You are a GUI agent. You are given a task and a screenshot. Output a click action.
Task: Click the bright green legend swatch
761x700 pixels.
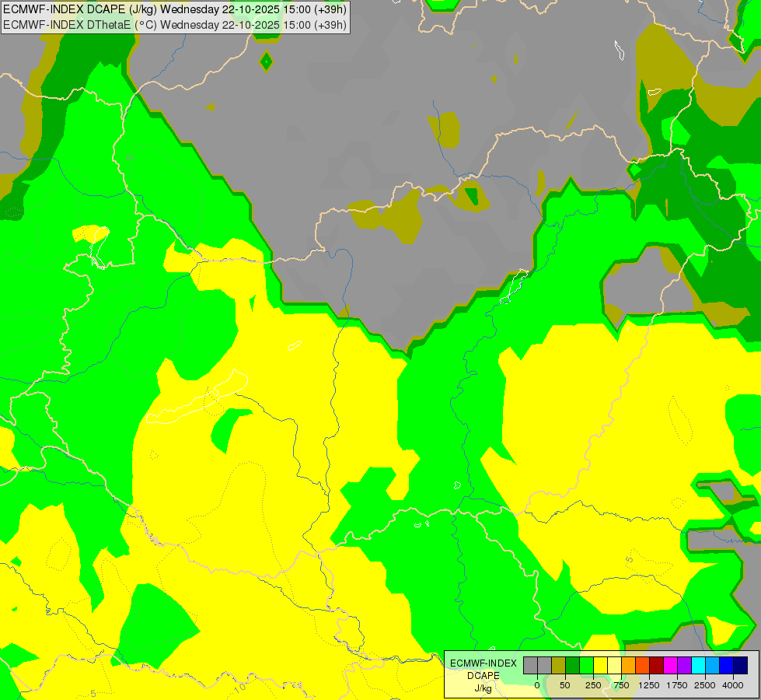(x=586, y=665)
